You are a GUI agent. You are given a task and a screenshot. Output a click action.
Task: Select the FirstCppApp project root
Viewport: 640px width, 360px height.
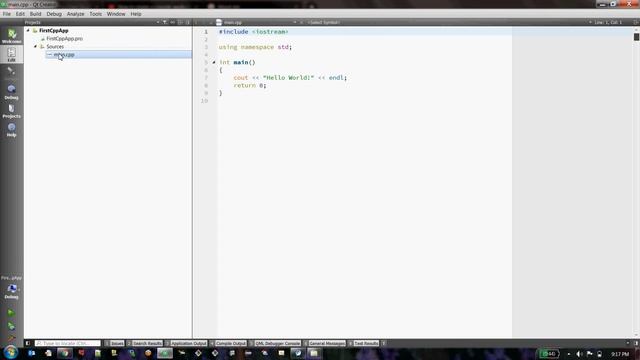(53, 31)
